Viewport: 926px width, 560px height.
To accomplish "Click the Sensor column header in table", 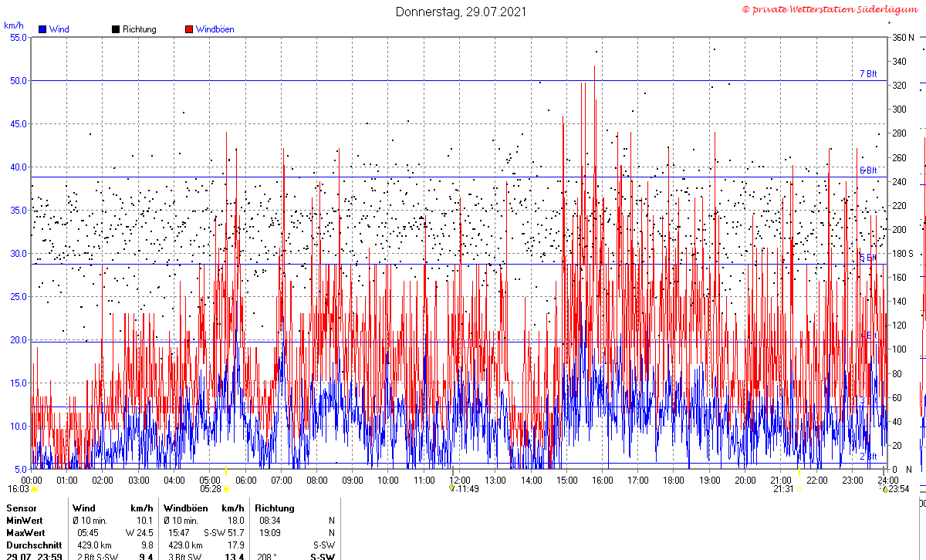I will pos(21,508).
